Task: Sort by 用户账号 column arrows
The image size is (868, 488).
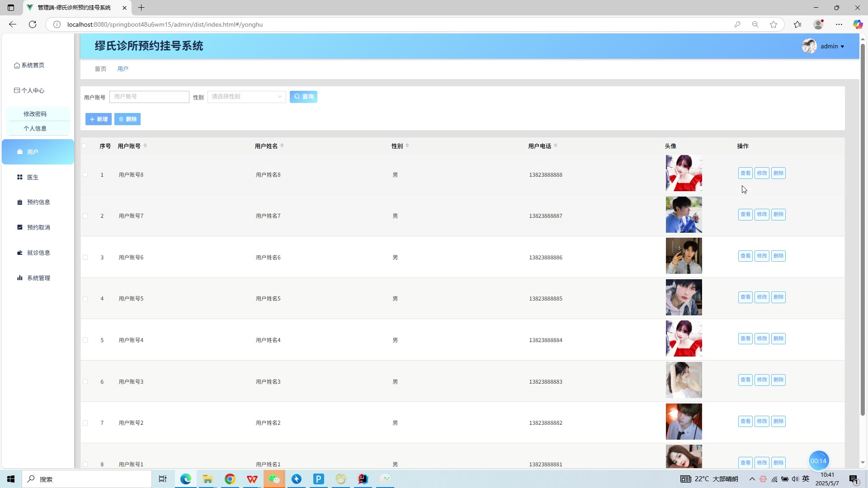Action: click(145, 146)
